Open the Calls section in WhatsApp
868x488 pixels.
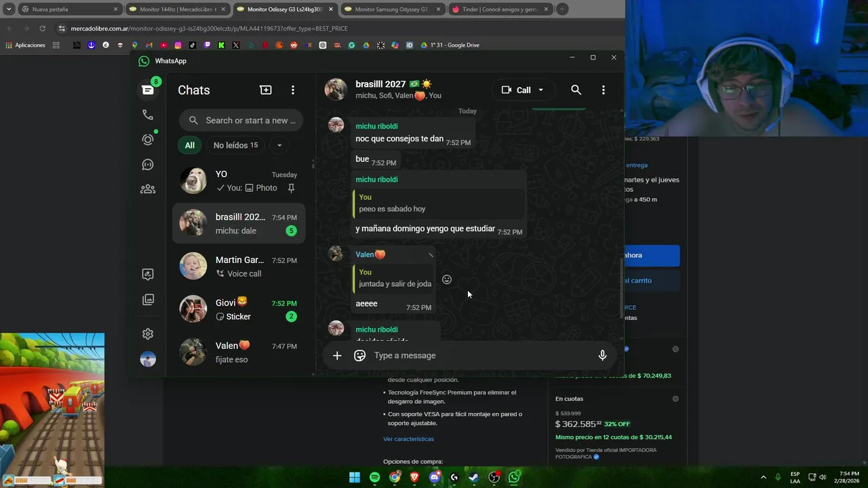[x=148, y=115]
